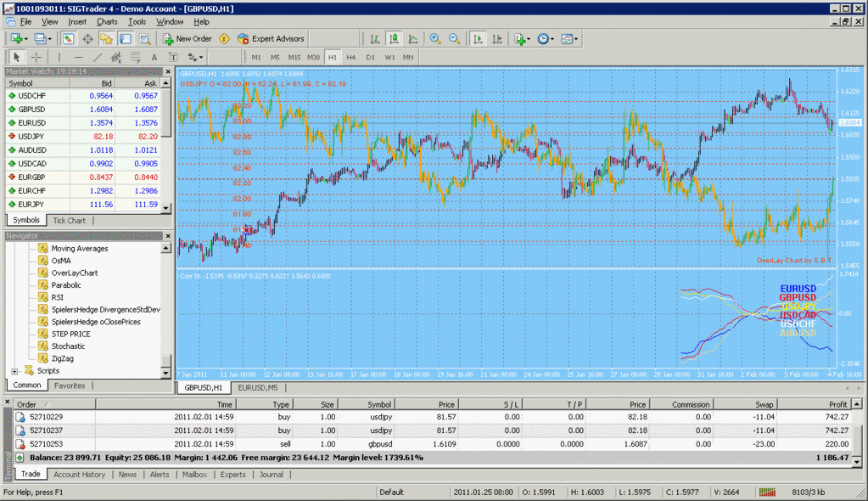
Task: Select the ZigZag indicator
Action: (x=63, y=358)
